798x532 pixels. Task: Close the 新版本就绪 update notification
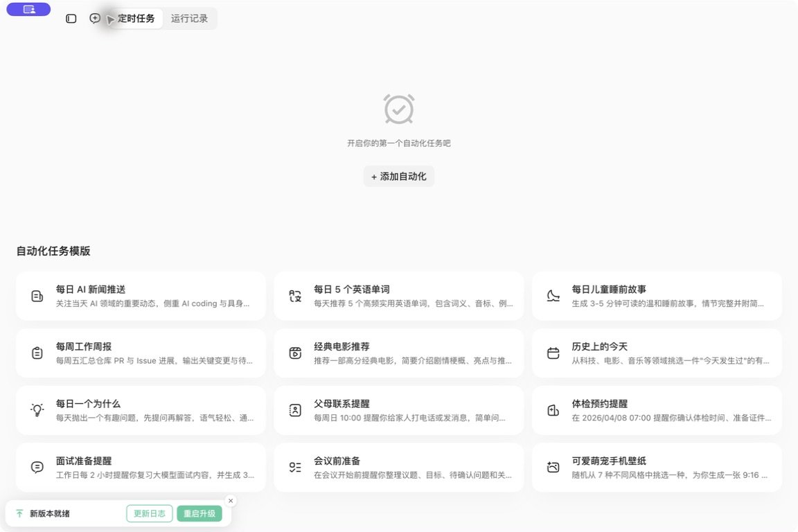click(231, 500)
